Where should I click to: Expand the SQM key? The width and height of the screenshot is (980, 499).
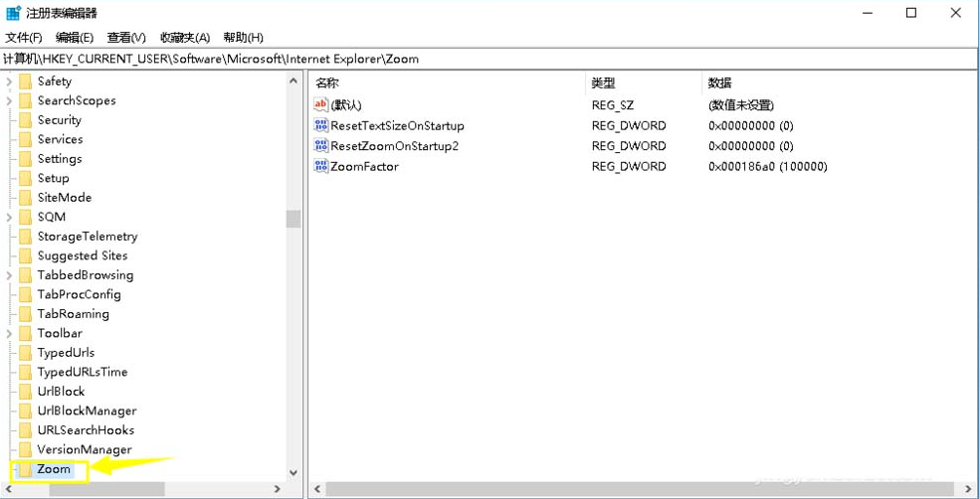coord(9,217)
